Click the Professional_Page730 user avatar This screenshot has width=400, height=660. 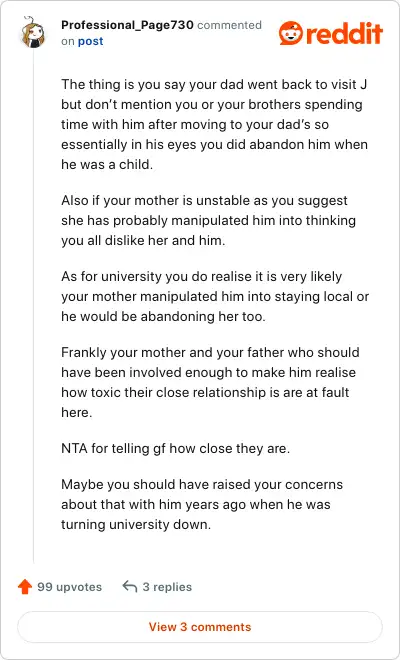pyautogui.click(x=32, y=33)
